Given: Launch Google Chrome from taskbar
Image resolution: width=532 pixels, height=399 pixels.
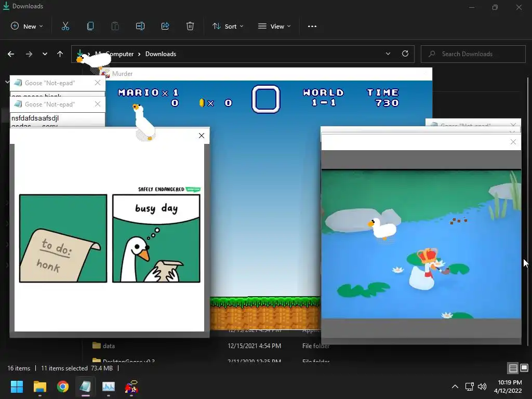Looking at the screenshot, I should pos(63,387).
